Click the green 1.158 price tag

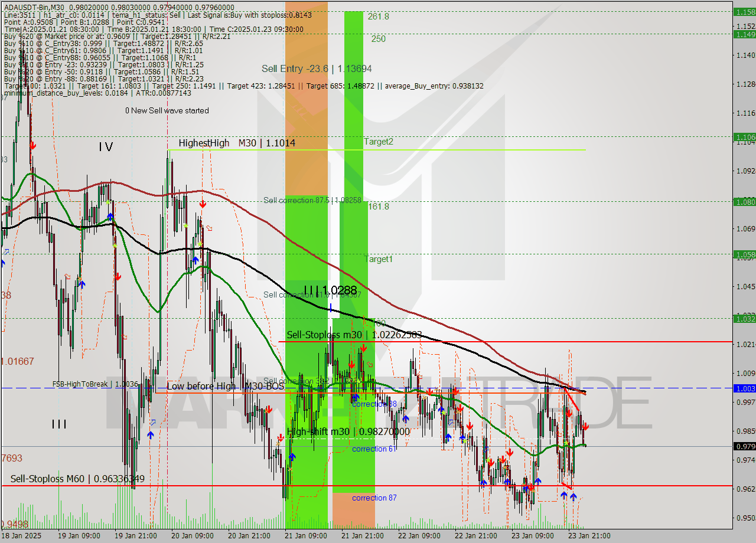pyautogui.click(x=744, y=12)
